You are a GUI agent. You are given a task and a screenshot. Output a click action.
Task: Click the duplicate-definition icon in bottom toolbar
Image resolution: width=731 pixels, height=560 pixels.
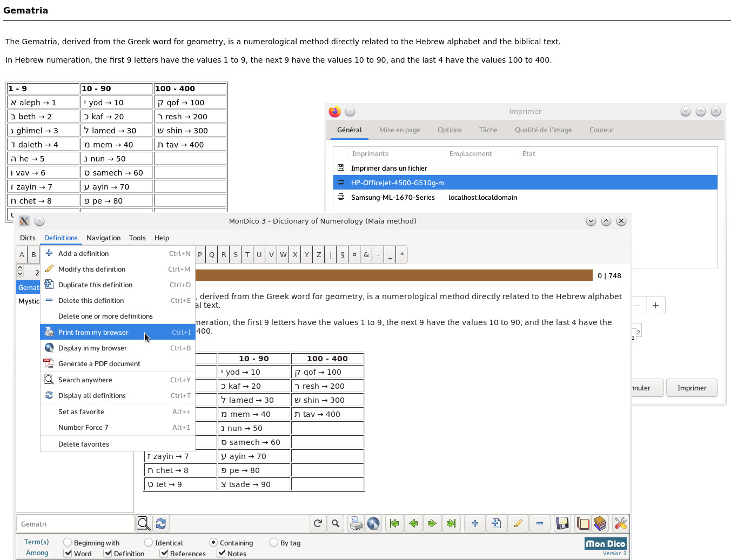[497, 523]
